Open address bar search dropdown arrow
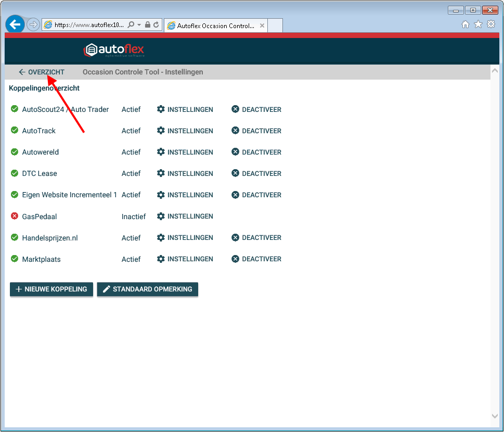The height and width of the screenshot is (432, 504). (139, 25)
